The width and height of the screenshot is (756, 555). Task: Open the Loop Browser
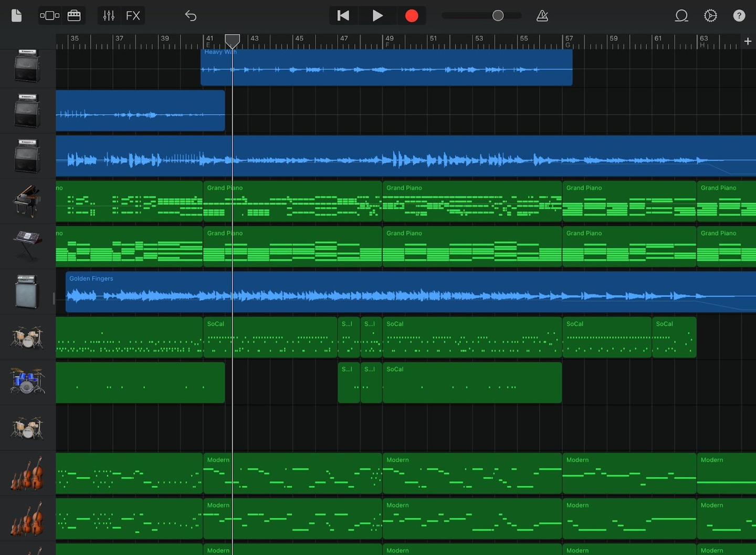(x=681, y=16)
